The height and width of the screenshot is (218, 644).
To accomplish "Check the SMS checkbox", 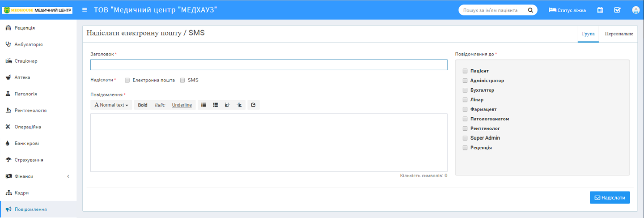I will (x=182, y=80).
